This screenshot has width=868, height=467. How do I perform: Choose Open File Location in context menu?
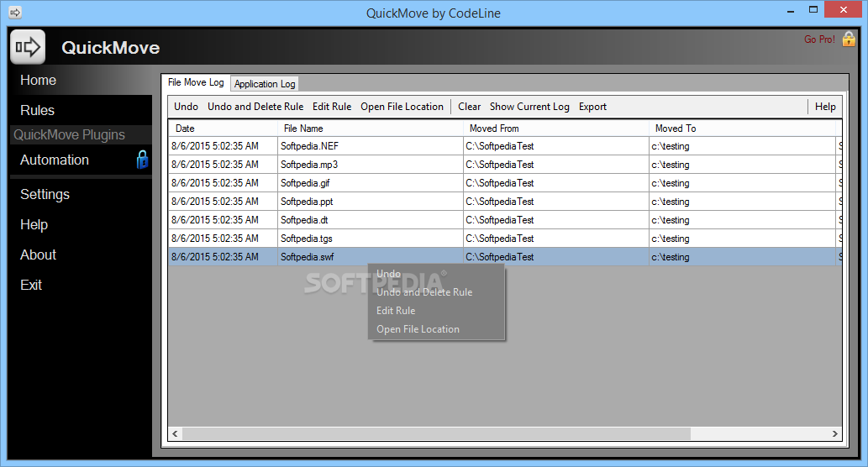click(418, 329)
